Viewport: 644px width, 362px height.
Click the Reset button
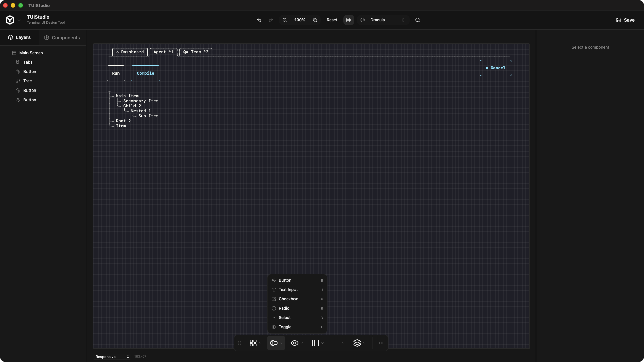(x=332, y=20)
